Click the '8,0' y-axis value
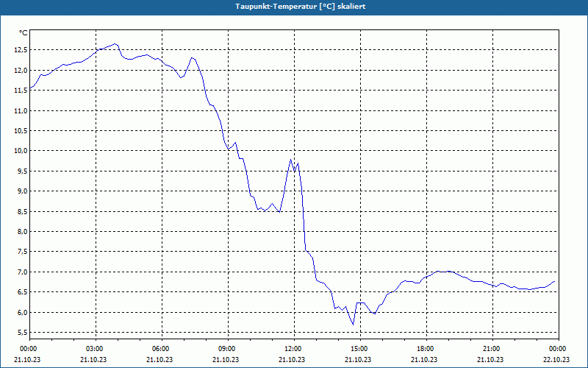Image resolution: width=588 pixels, height=368 pixels. tap(23, 232)
